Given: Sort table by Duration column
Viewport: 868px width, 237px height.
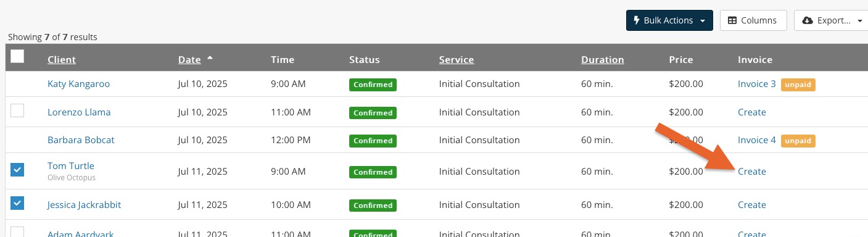Looking at the screenshot, I should pos(603,60).
